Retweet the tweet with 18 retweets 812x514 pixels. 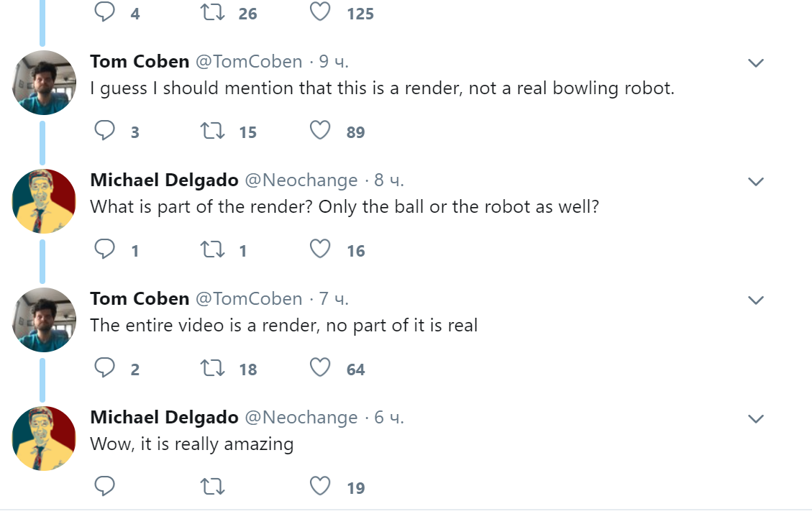pyautogui.click(x=212, y=368)
